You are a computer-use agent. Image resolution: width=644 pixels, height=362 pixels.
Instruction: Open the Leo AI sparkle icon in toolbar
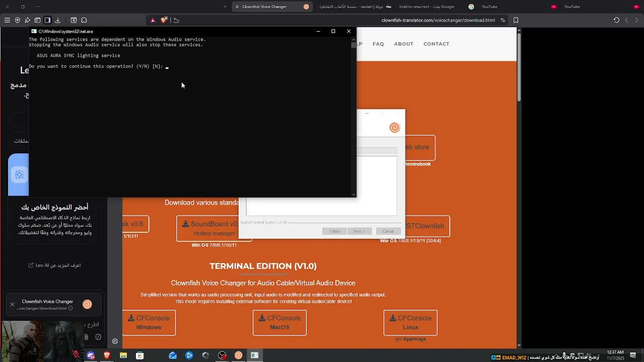27,20
